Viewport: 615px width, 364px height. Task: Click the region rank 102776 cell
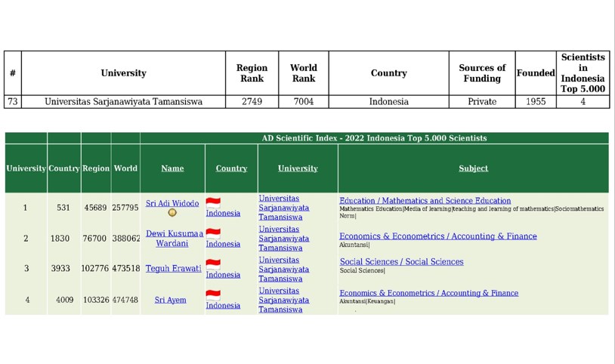click(x=95, y=268)
